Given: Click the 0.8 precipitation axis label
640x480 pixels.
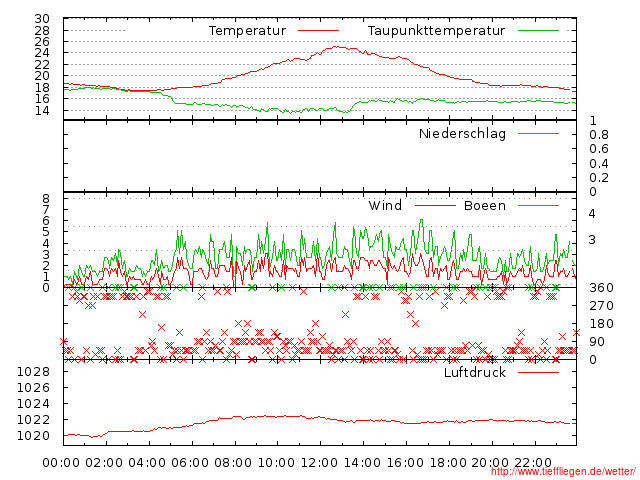Looking at the screenshot, I should coord(599,135).
